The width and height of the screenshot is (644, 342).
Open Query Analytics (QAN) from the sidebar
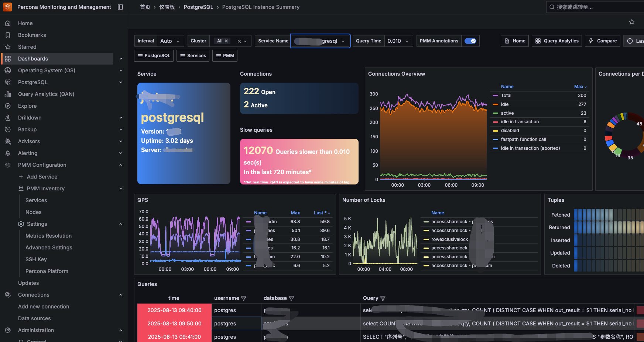(x=46, y=94)
